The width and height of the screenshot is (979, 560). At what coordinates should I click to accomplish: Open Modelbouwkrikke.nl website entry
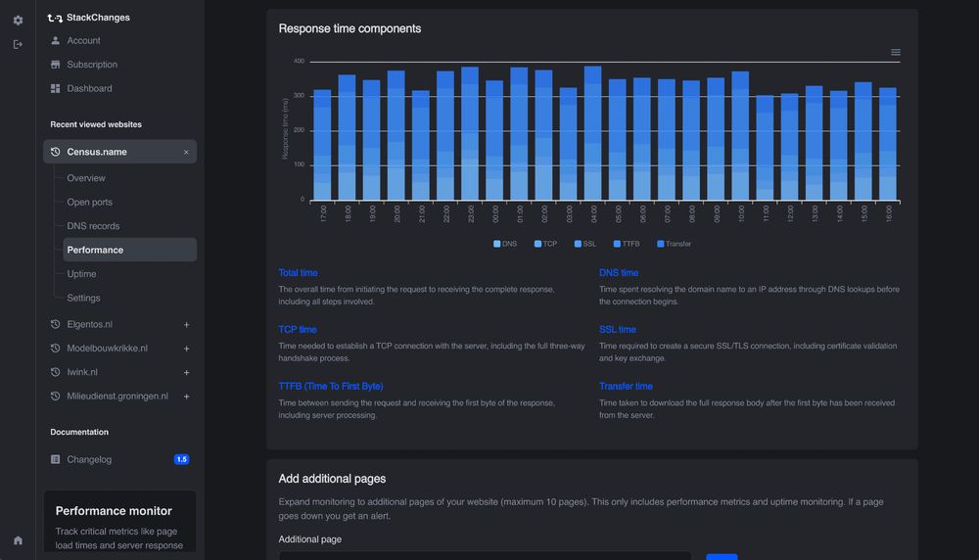point(107,349)
